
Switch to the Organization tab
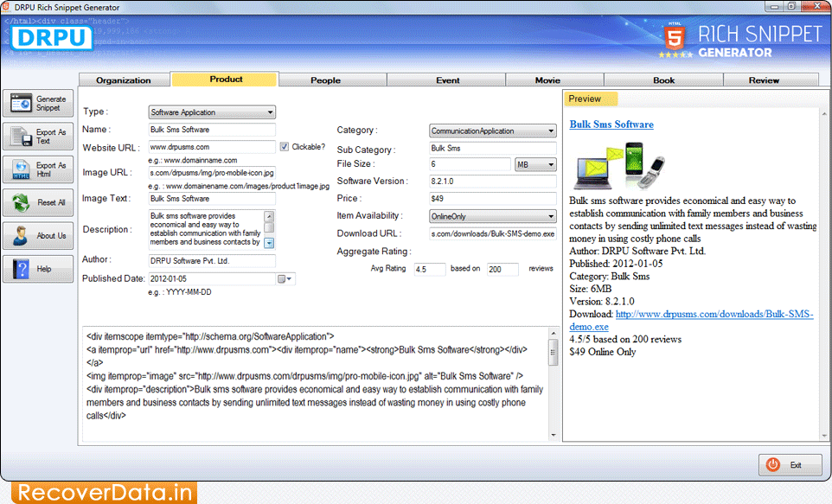[x=124, y=80]
